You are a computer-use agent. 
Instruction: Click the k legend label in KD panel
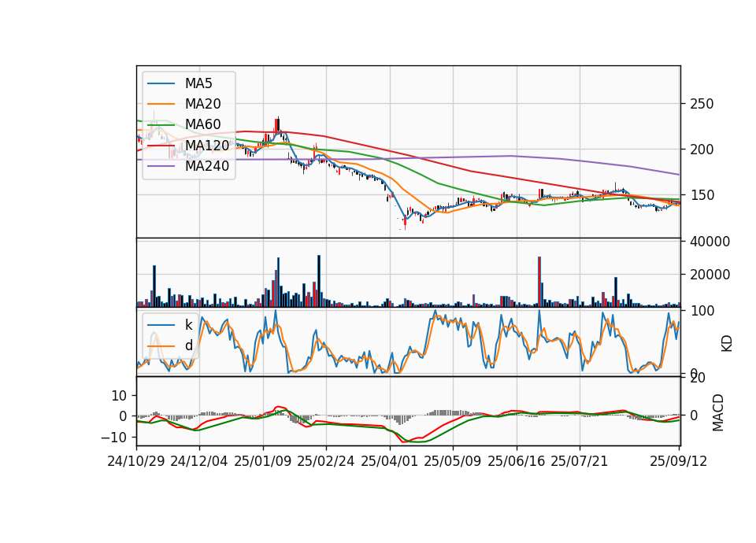(188, 325)
